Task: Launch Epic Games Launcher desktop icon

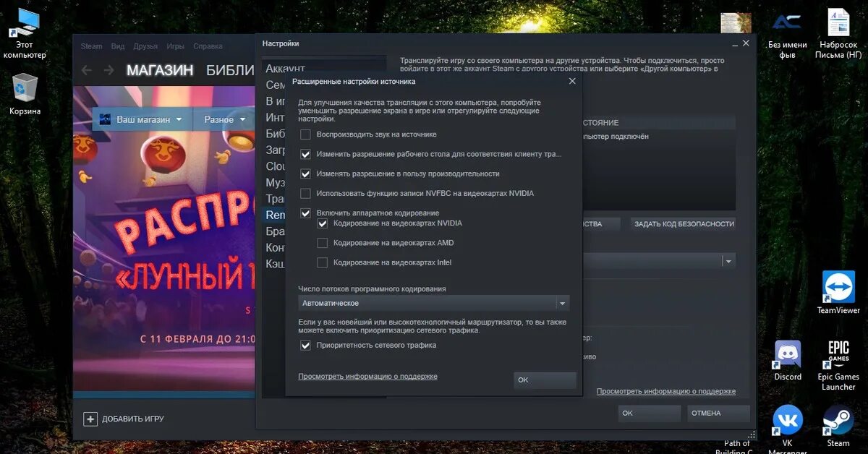Action: pos(838,366)
